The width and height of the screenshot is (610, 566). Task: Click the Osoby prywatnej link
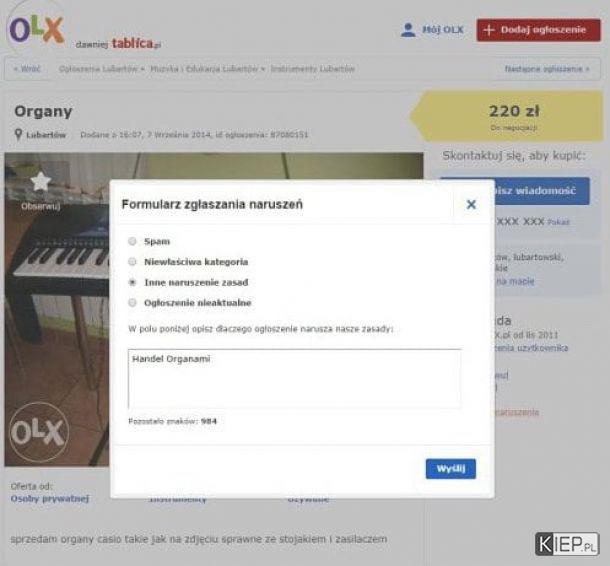click(x=50, y=498)
